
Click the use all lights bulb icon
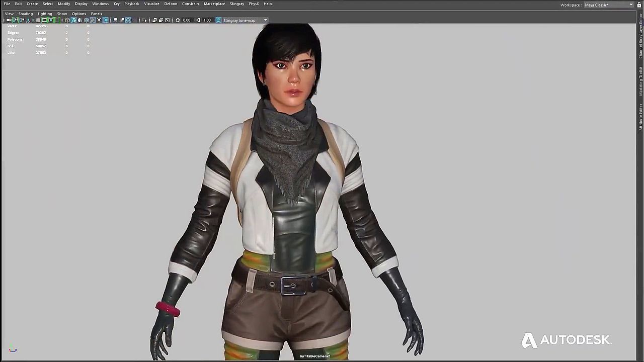pos(99,20)
